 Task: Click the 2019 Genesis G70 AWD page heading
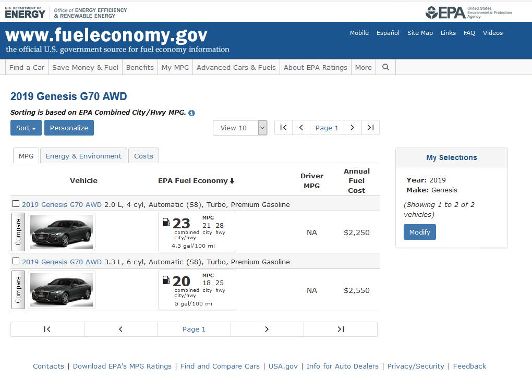coord(68,96)
